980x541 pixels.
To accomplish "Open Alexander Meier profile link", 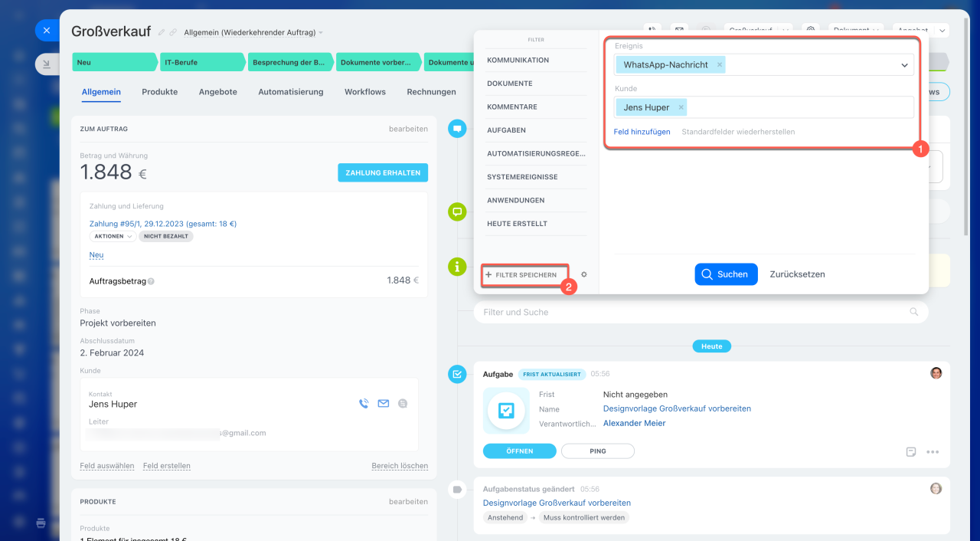I will click(634, 423).
